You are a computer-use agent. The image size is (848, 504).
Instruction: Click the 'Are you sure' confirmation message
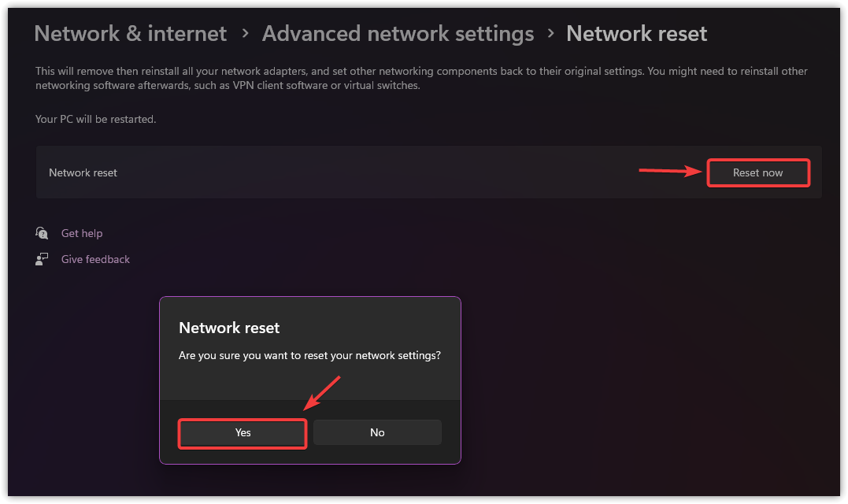tap(309, 355)
